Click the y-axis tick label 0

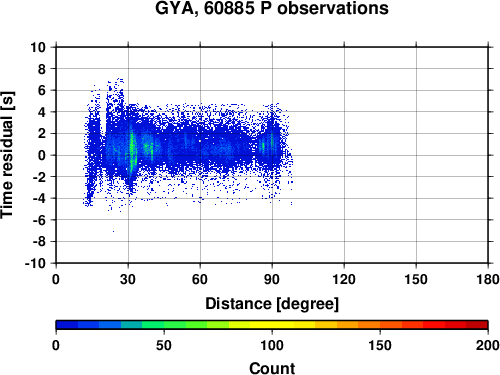pos(42,155)
